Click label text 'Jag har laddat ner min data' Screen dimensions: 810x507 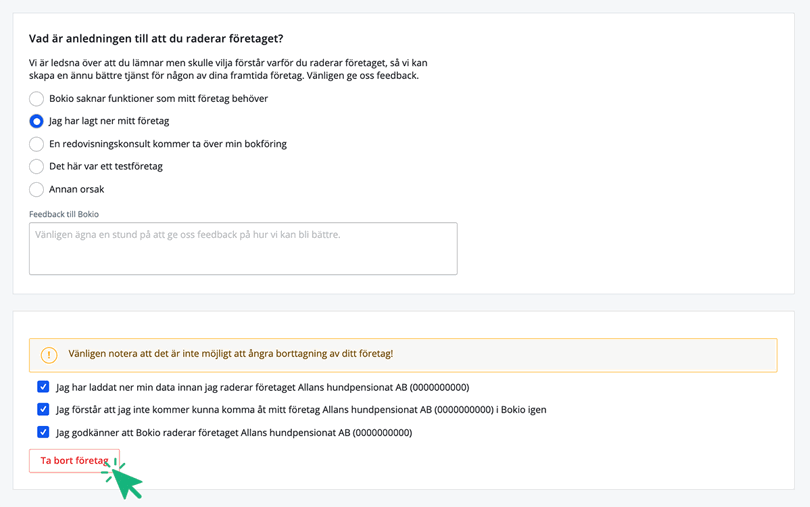(x=262, y=387)
